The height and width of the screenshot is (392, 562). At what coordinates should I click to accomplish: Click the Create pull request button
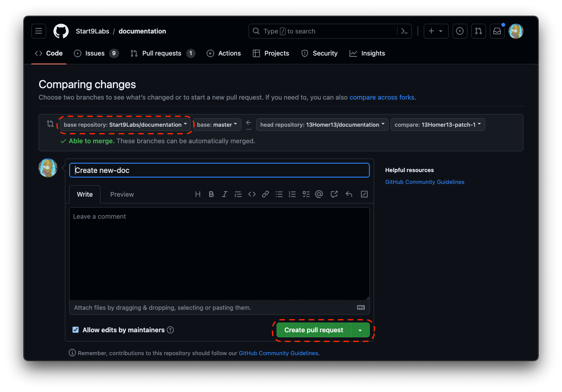point(313,330)
